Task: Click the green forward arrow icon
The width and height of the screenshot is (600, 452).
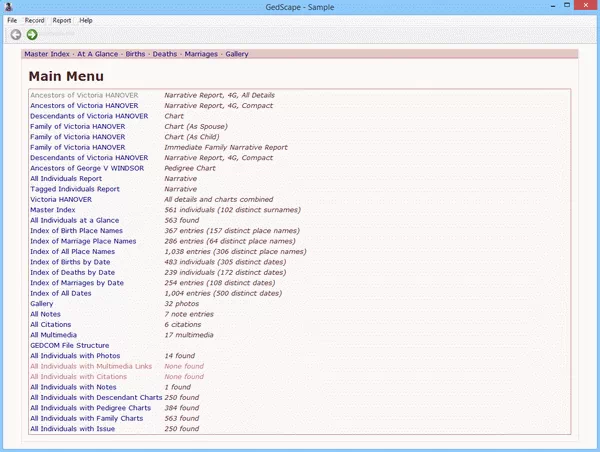Action: (x=32, y=34)
